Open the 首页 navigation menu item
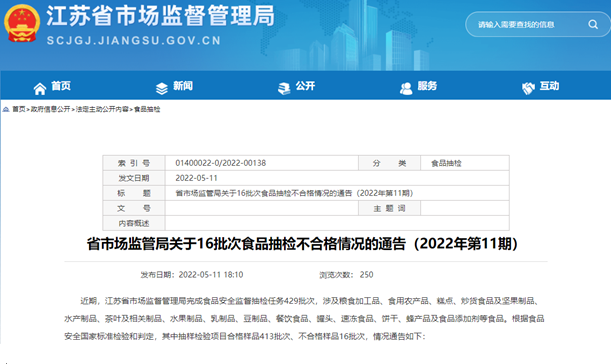 click(61, 86)
